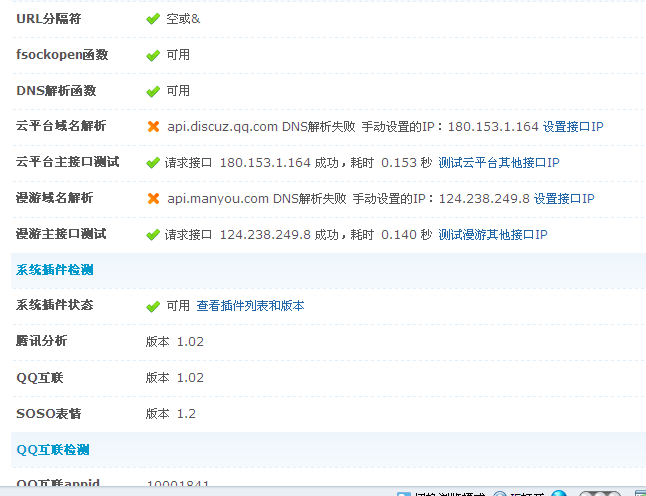646x496 pixels.
Task: Click the QQ互联 row label
Action: [40, 378]
